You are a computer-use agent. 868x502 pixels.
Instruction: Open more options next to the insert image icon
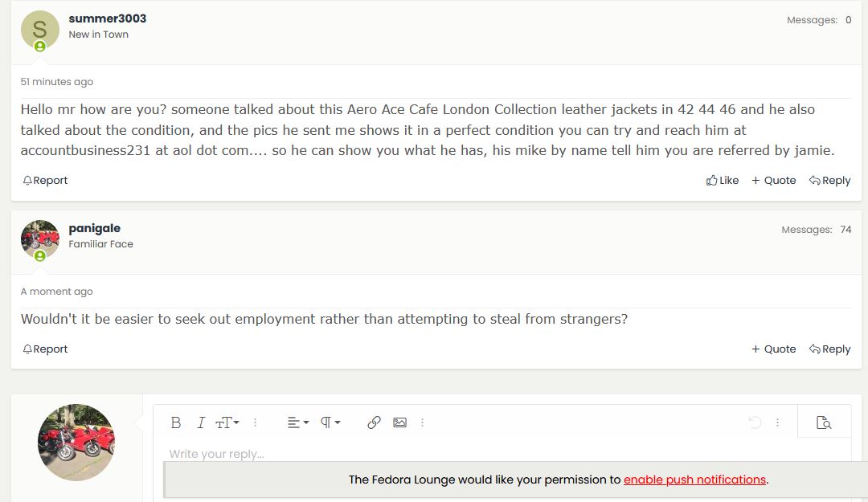(x=423, y=422)
